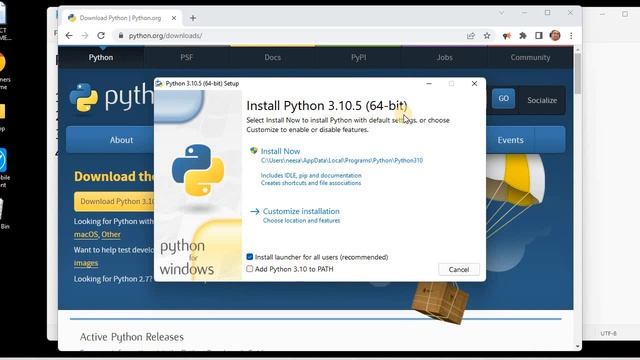Open the Community top navigation tab
Screen dimensions: 640x360
[530, 58]
